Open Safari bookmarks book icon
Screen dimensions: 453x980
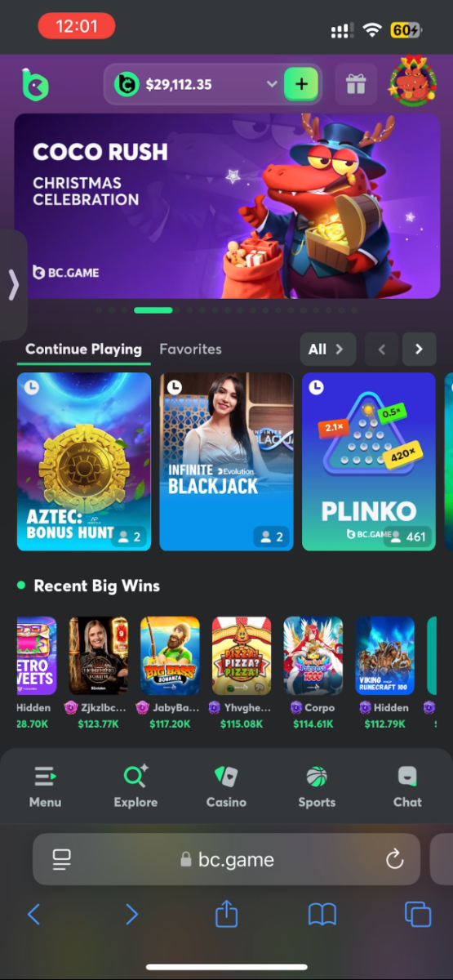(322, 914)
